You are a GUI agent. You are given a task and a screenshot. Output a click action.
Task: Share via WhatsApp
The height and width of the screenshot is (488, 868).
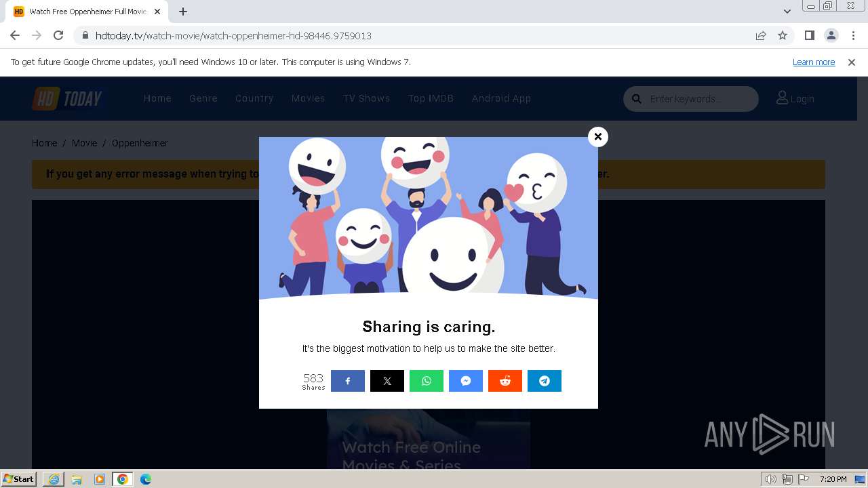coord(427,381)
